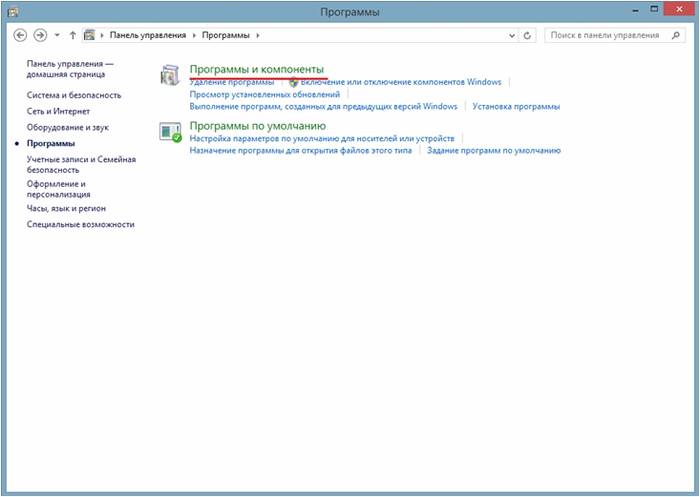Click the magnifier search icon
The image size is (700, 497).
point(676,35)
